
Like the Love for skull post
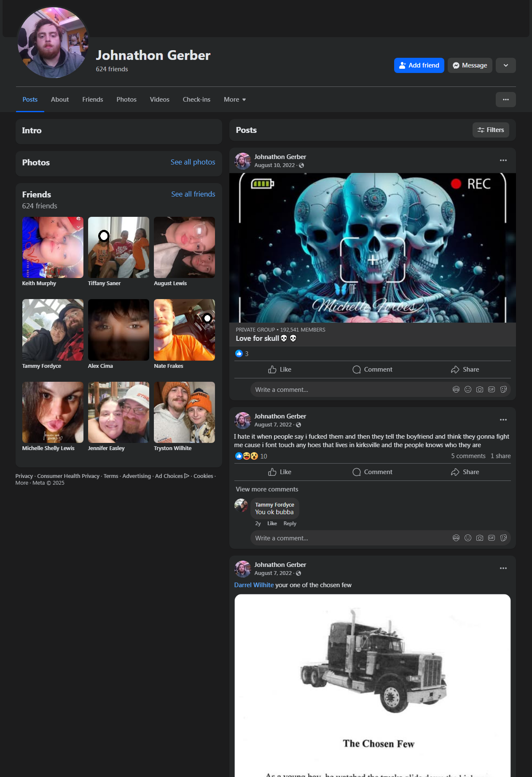click(x=280, y=370)
